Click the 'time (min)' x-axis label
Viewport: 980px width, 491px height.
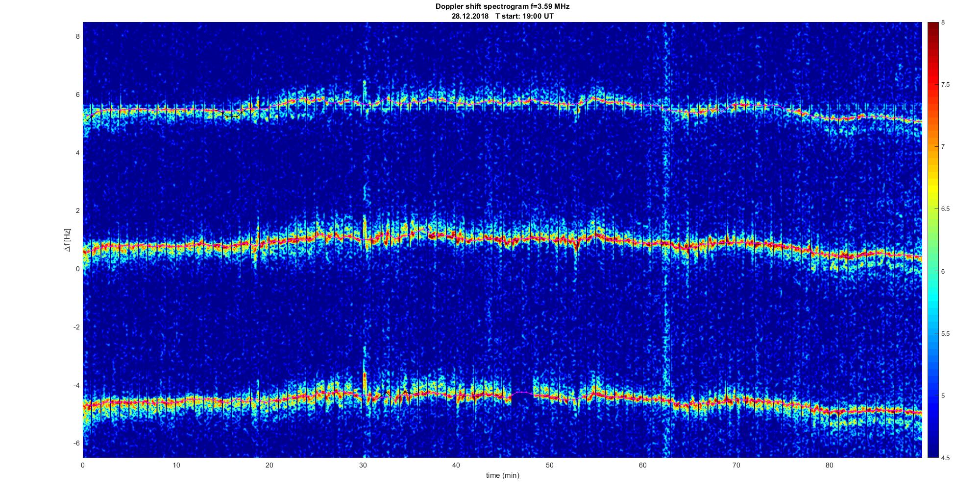502,475
